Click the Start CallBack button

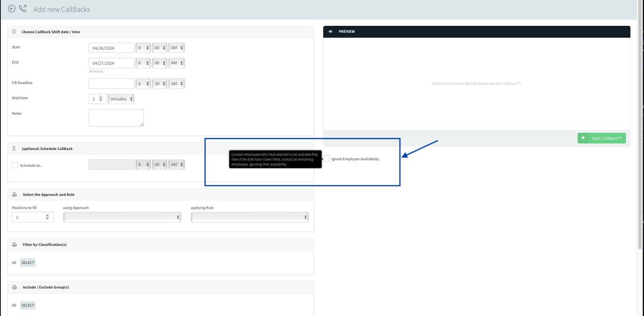pyautogui.click(x=602, y=138)
